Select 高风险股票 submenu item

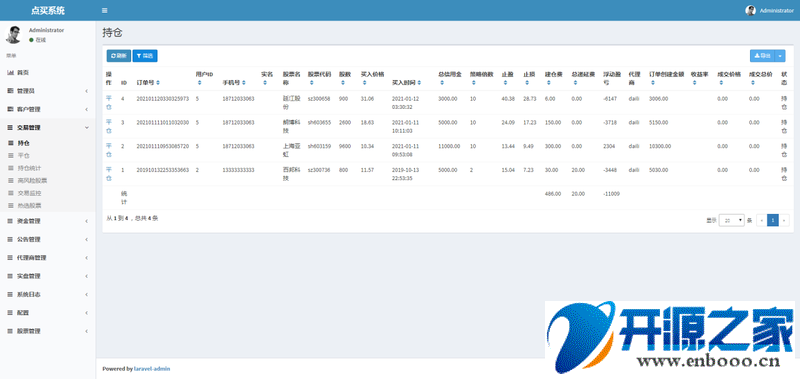(47, 180)
